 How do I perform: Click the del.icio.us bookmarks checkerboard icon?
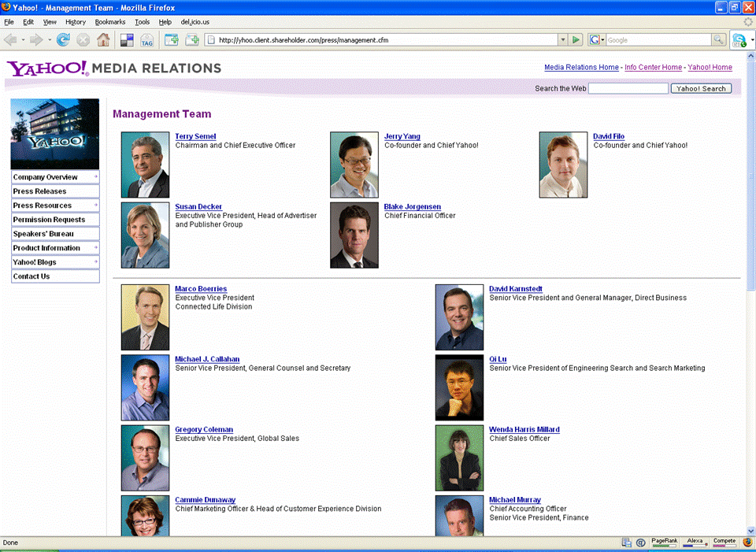(x=127, y=40)
